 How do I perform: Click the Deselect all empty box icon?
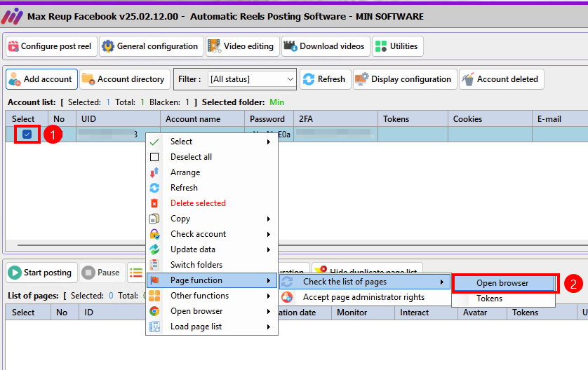click(154, 157)
